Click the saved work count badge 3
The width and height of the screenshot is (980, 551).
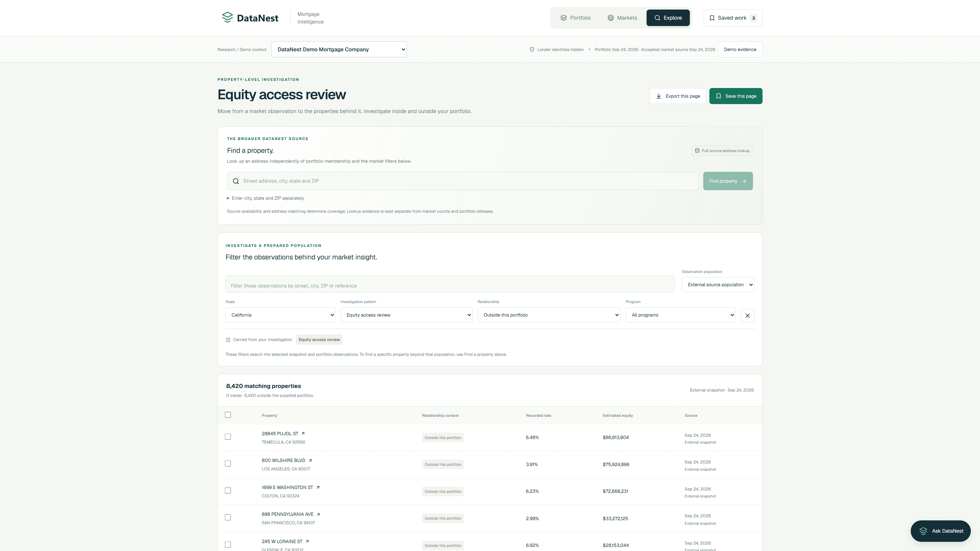pos(753,18)
